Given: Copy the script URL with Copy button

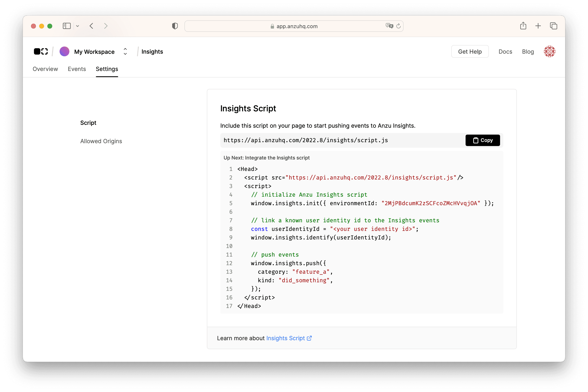Looking at the screenshot, I should point(483,140).
